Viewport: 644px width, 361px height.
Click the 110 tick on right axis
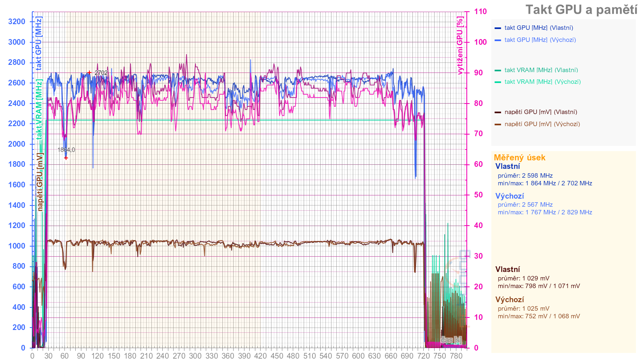480,12
